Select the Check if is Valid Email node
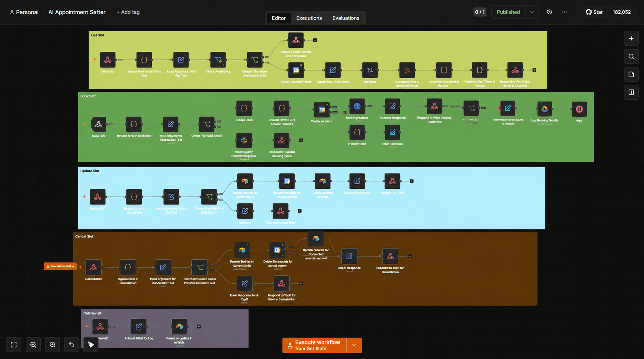 click(207, 124)
